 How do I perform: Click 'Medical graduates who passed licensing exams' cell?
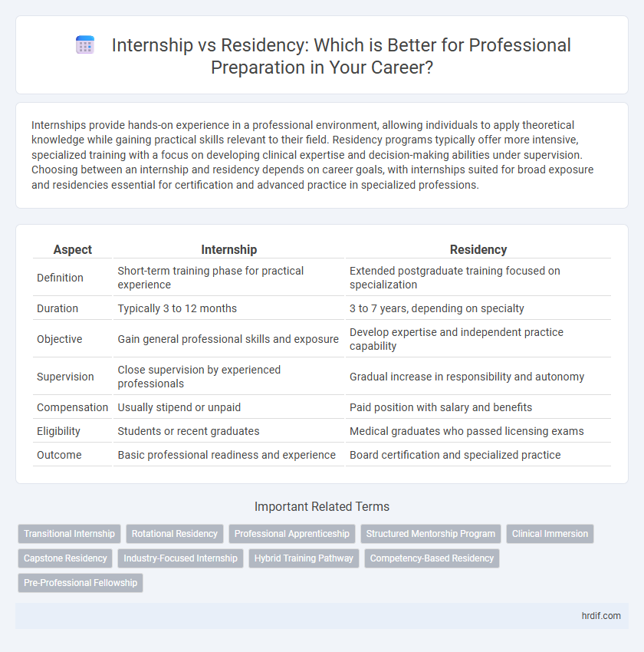tap(478, 431)
